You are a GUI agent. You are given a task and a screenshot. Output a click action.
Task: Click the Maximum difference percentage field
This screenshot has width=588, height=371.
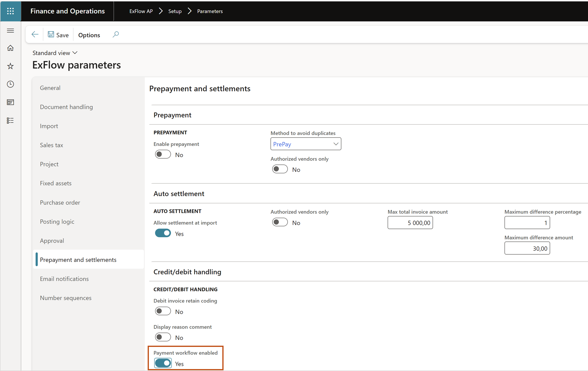527,223
